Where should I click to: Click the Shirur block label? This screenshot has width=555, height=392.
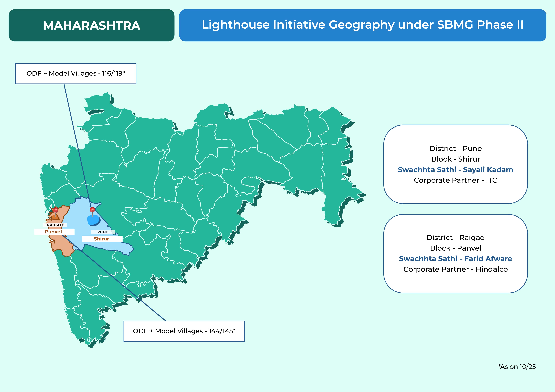click(102, 239)
